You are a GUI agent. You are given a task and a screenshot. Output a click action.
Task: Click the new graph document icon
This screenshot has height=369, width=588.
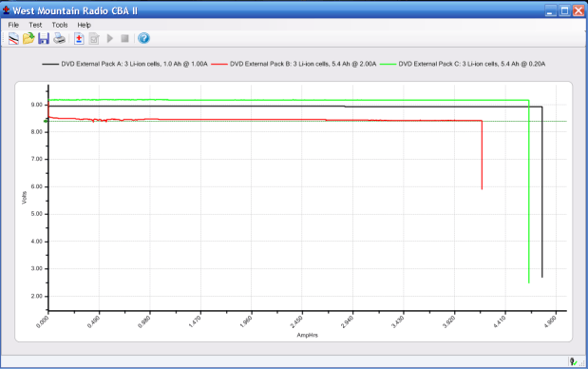13,38
